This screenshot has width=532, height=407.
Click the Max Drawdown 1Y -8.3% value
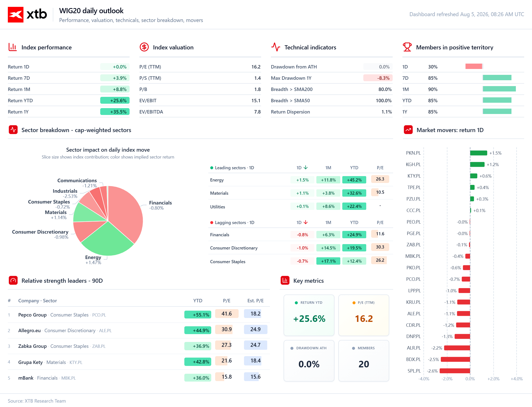click(378, 78)
